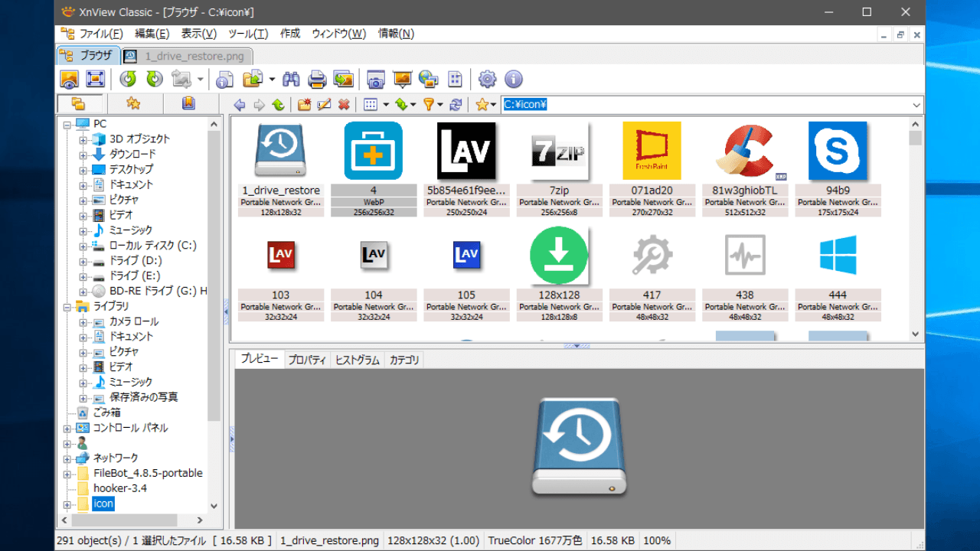Click the convert/export file icon
This screenshot has height=551, width=980.
[x=253, y=79]
